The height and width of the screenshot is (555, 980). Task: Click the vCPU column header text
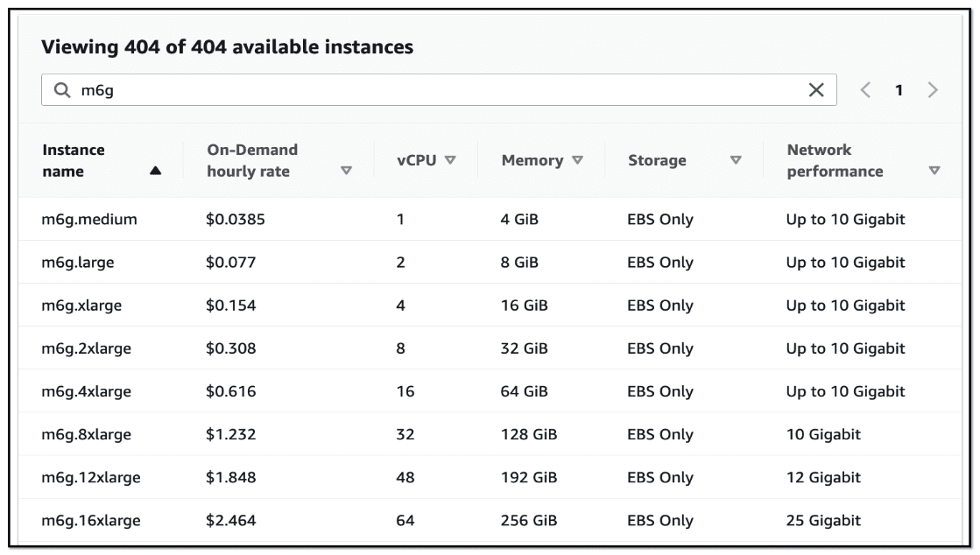416,160
